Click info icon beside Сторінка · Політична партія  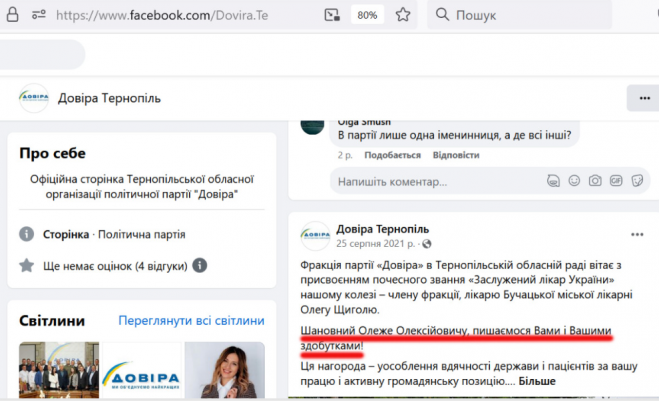(26, 234)
